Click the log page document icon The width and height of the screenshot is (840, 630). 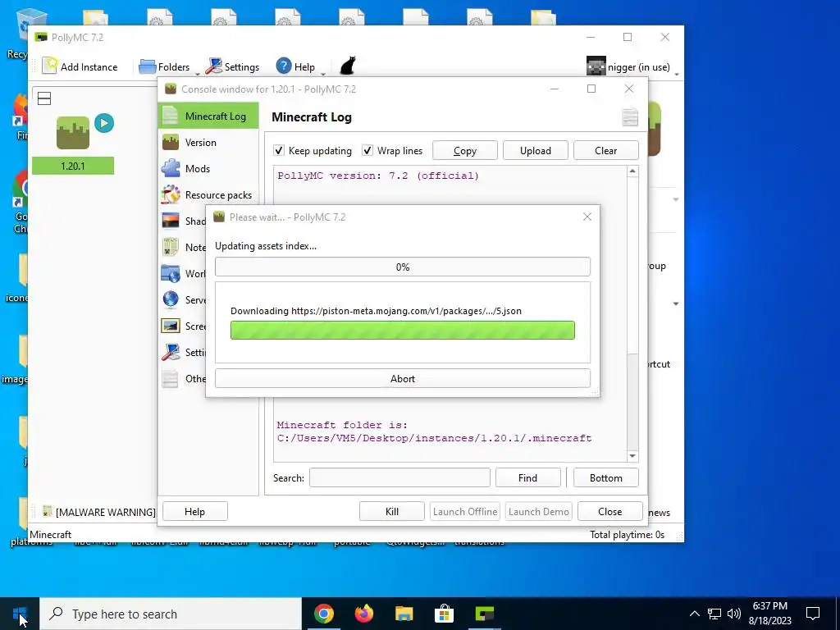630,116
